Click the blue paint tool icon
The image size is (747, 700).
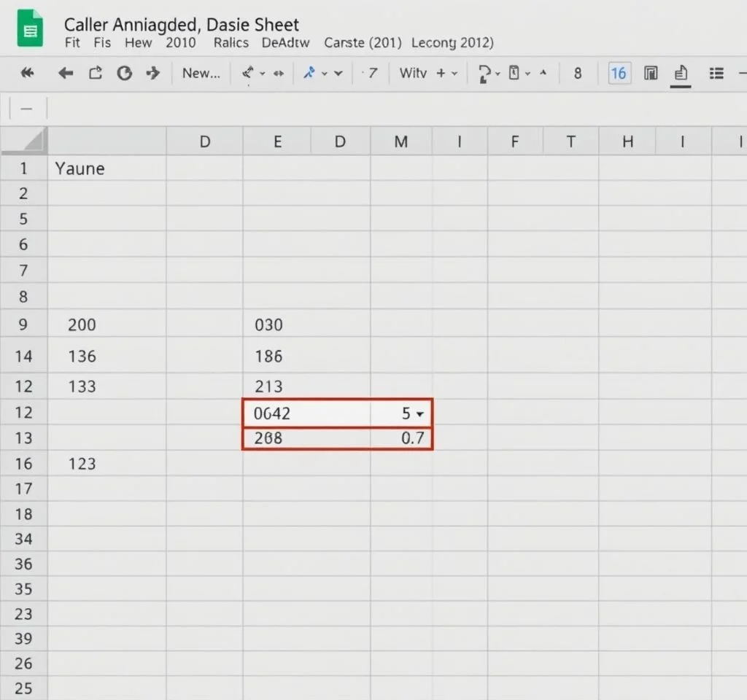(x=310, y=73)
